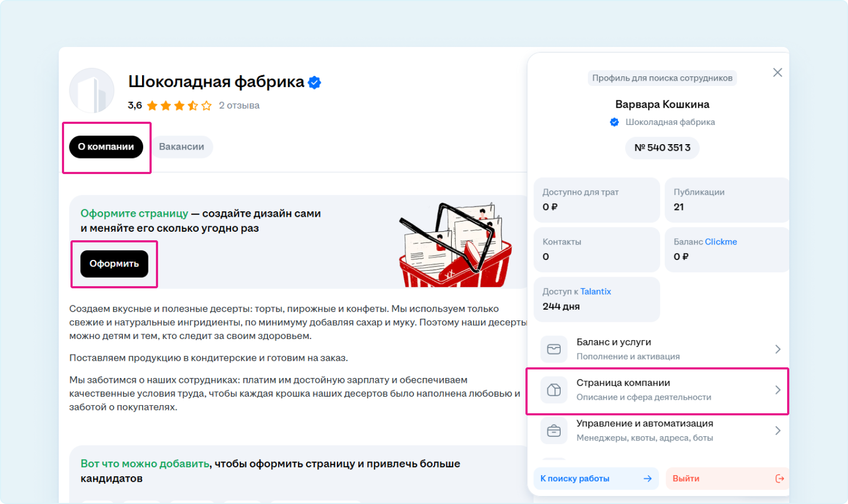Viewport: 848px width, 504px height.
Task: Click the account number № 540 351 3
Action: pyautogui.click(x=662, y=148)
